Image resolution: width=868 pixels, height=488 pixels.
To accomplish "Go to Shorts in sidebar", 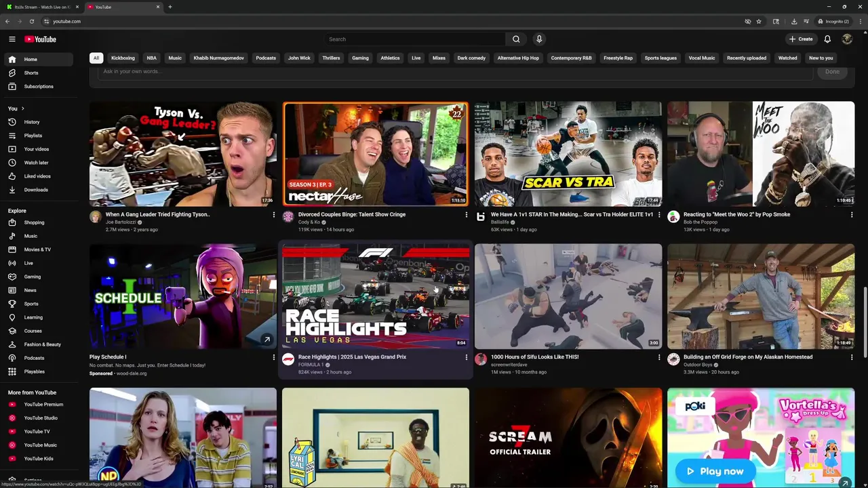I will 38,73.
